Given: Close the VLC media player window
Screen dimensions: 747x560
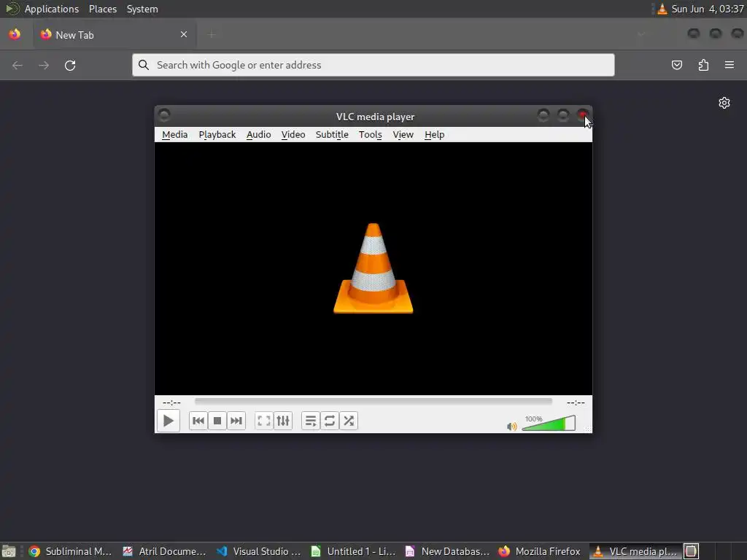Looking at the screenshot, I should click(x=583, y=115).
